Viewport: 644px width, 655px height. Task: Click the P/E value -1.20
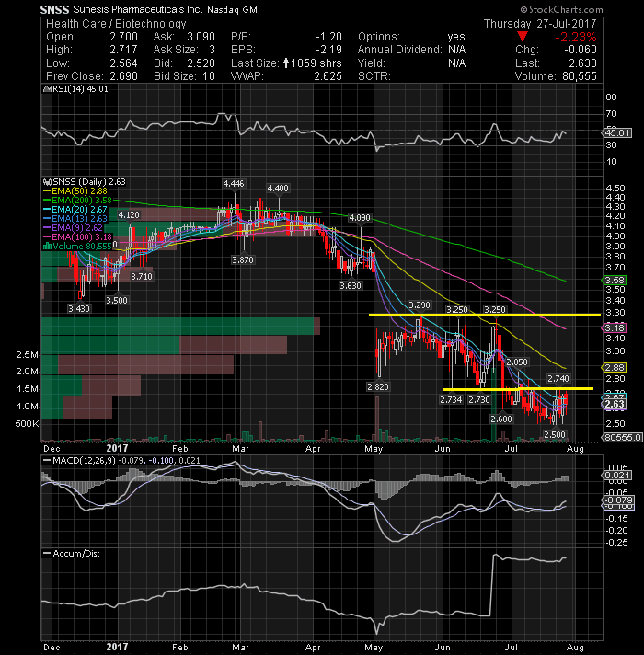pyautogui.click(x=328, y=37)
